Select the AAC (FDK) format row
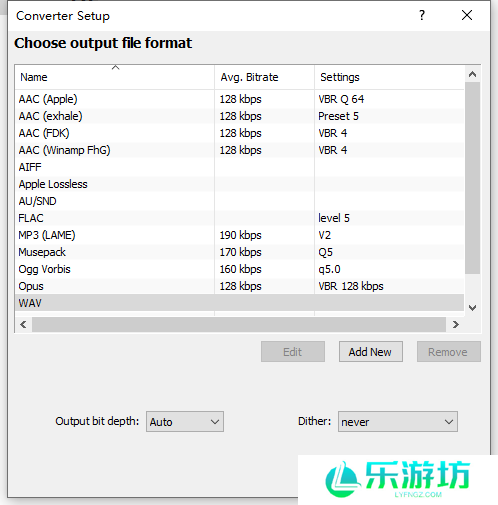This screenshot has height=505, width=498. pos(239,133)
